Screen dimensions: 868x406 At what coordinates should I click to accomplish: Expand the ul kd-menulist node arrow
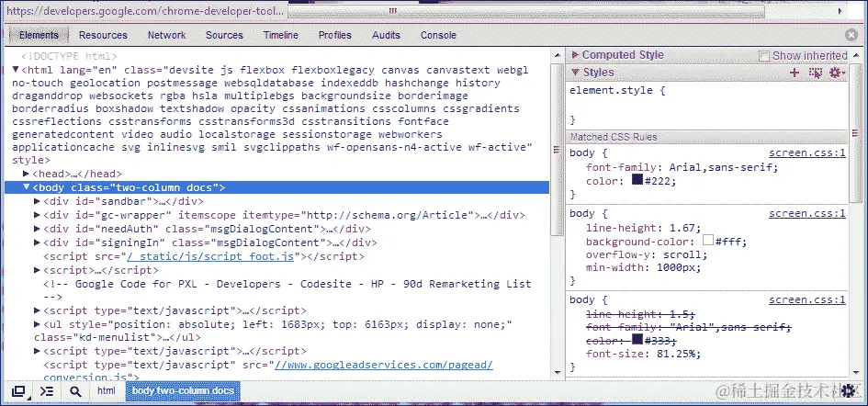pyautogui.click(x=37, y=324)
